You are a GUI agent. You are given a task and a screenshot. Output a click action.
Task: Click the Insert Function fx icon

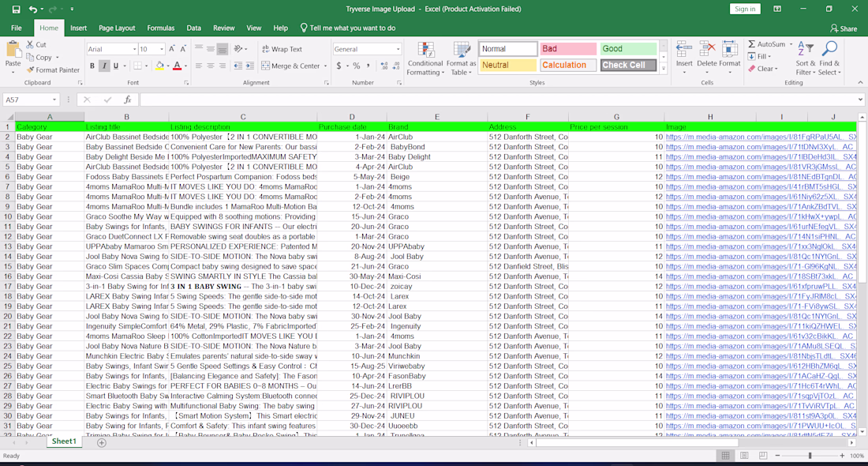click(x=128, y=100)
